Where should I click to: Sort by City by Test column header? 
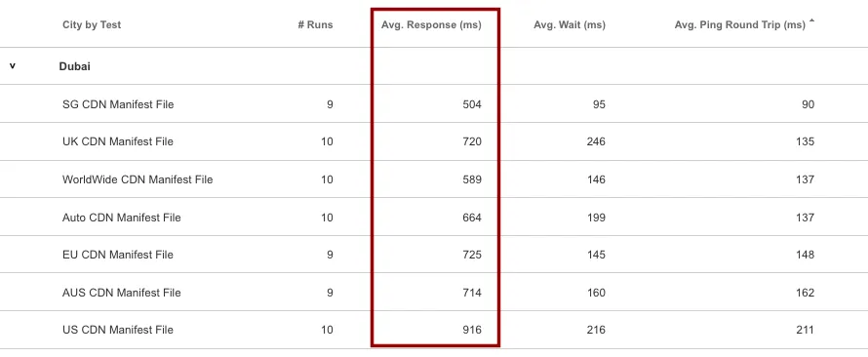click(92, 25)
